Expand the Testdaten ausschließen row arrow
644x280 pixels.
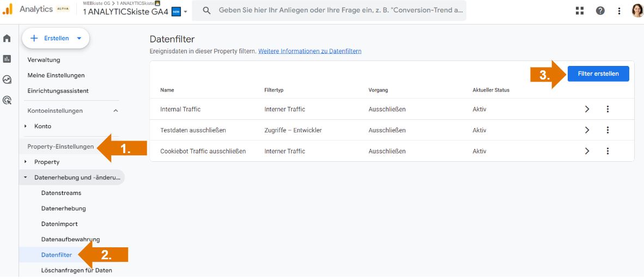tap(587, 130)
